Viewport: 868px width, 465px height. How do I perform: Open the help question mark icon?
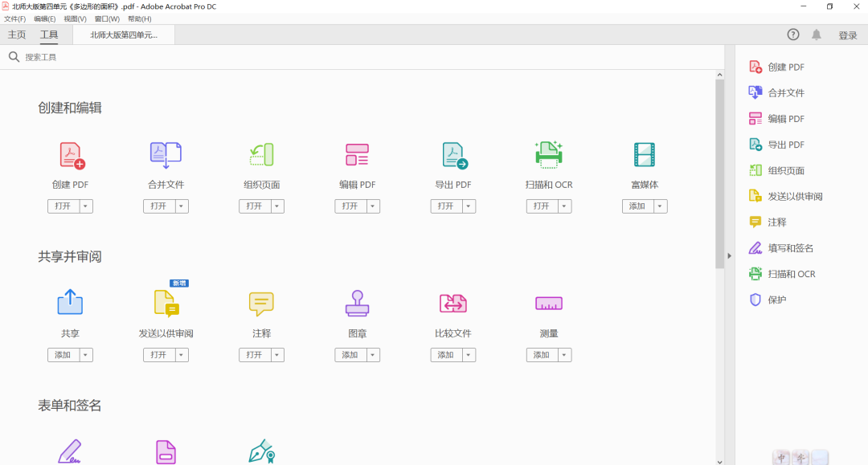coord(793,35)
